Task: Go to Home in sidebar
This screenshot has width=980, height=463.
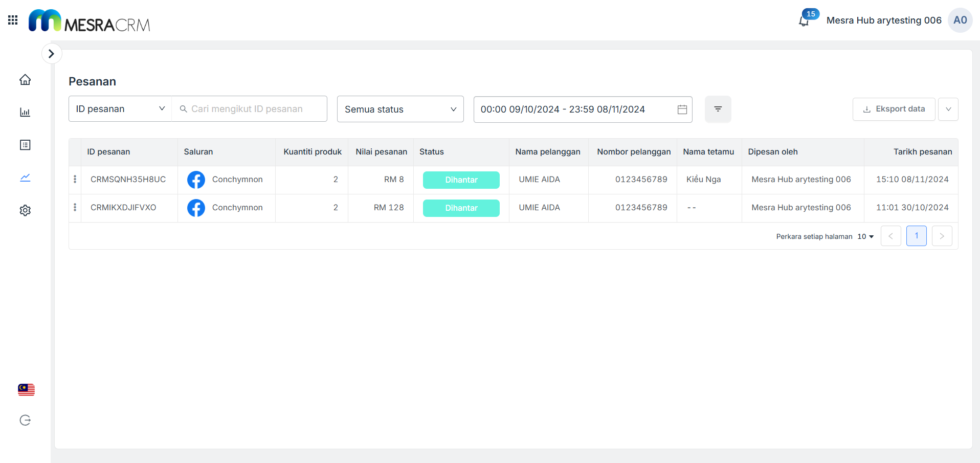Action: (x=25, y=80)
